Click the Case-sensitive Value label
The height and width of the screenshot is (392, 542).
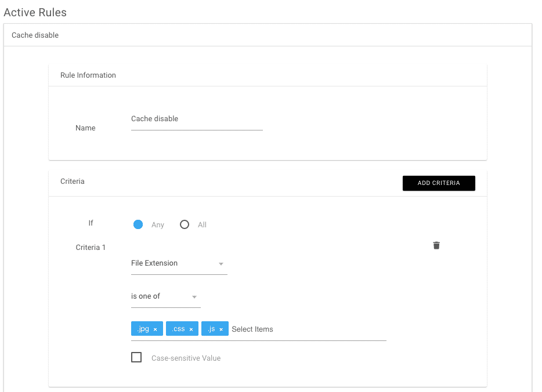[x=186, y=358]
